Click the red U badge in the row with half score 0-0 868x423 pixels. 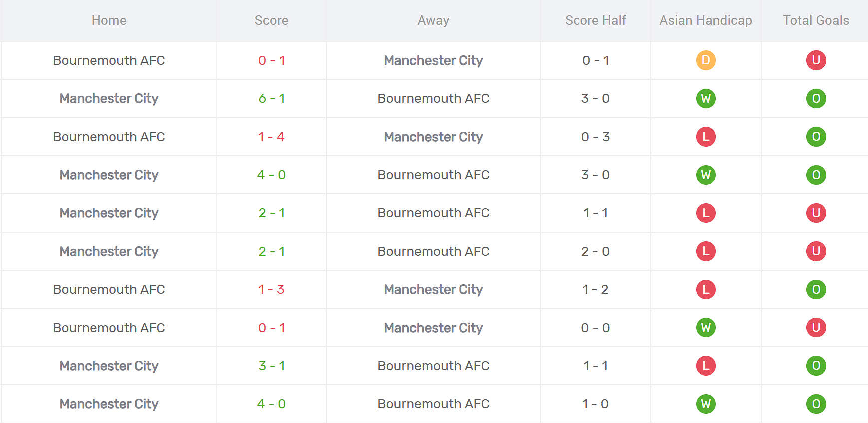click(816, 328)
